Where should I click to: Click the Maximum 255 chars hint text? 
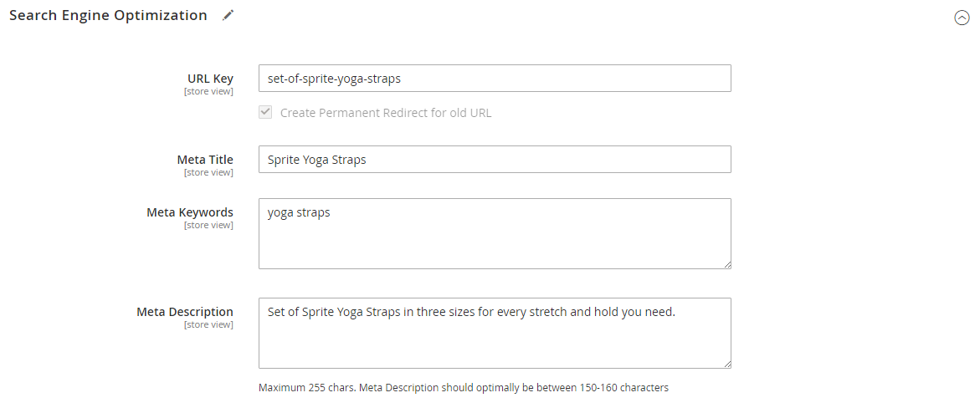coord(463,388)
